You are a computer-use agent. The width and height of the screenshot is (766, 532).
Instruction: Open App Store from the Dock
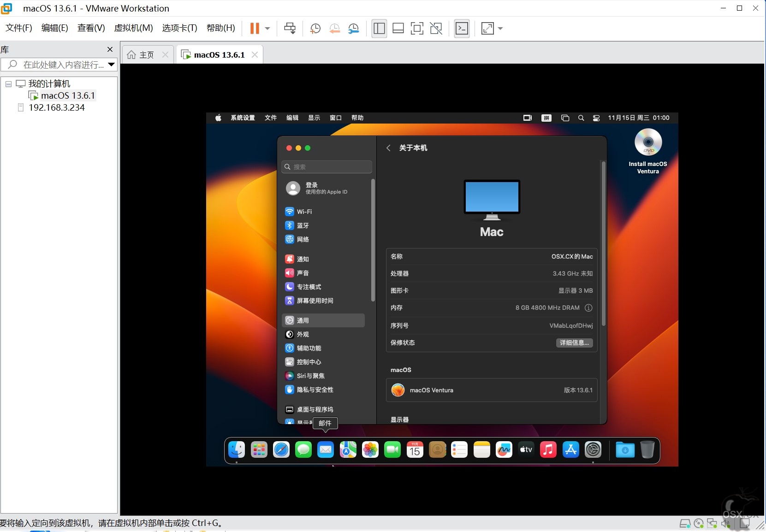coord(570,449)
